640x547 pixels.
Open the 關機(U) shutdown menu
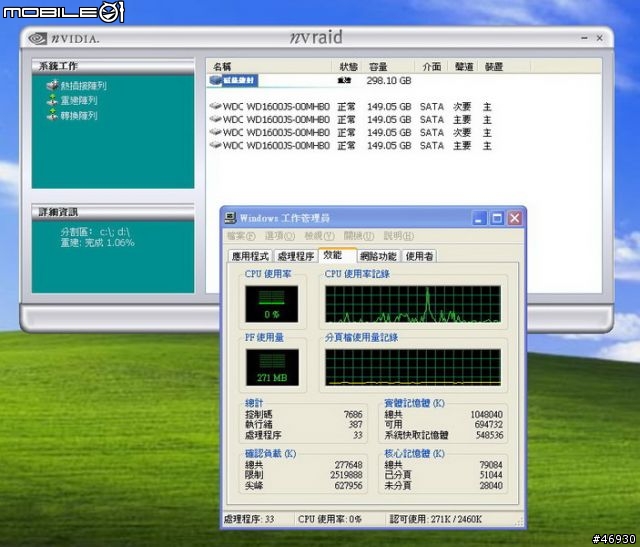point(359,236)
